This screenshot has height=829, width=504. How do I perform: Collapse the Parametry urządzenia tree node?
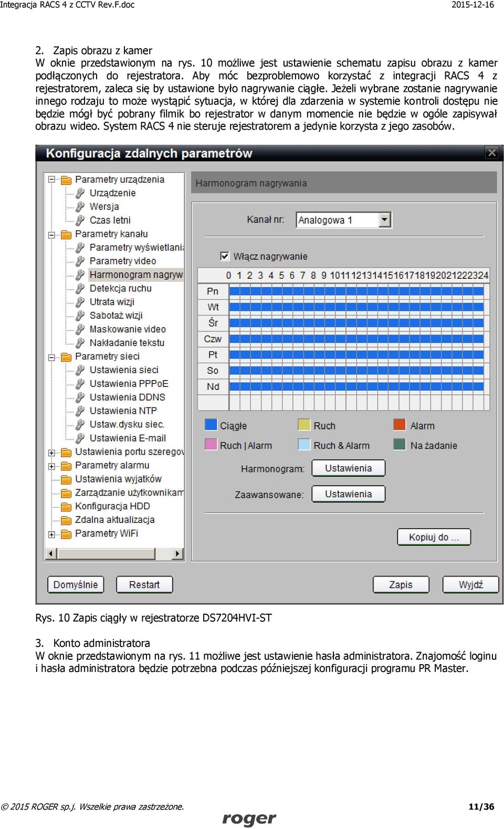[x=51, y=180]
